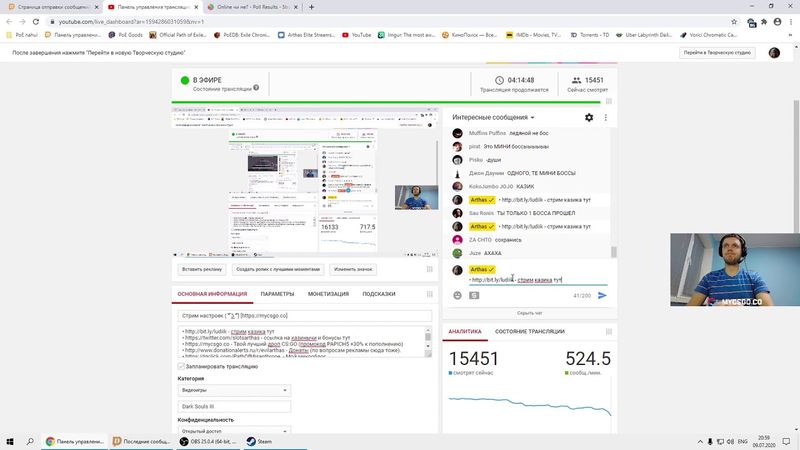Click the chat three-dot options menu

[x=605, y=118]
